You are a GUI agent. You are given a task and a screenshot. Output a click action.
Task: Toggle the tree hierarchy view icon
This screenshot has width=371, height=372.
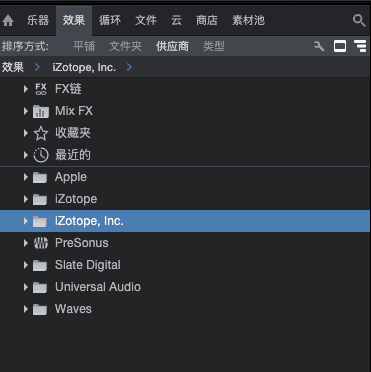point(360,46)
